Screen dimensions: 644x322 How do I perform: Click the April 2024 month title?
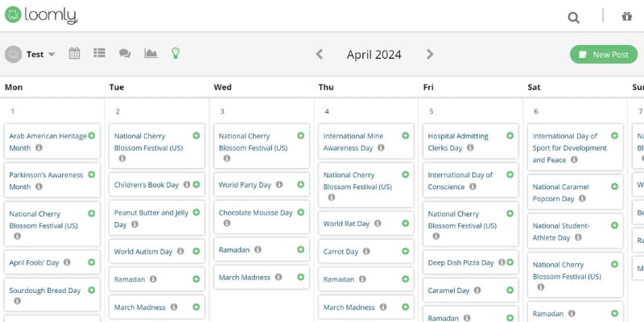point(374,55)
